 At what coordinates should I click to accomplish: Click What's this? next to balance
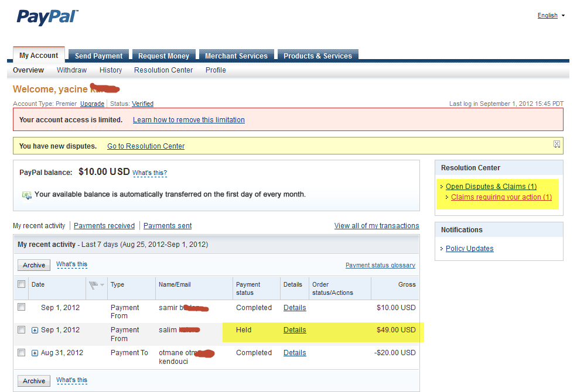(x=149, y=173)
